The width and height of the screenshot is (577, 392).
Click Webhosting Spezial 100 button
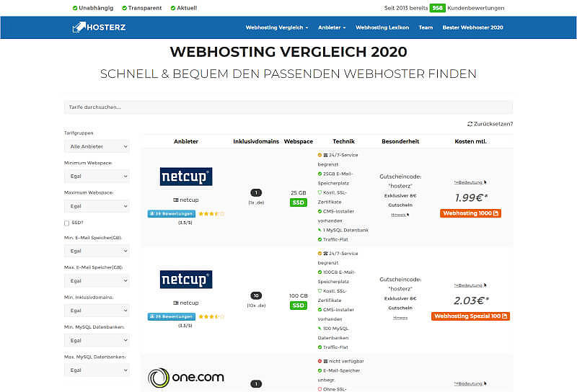(470, 316)
